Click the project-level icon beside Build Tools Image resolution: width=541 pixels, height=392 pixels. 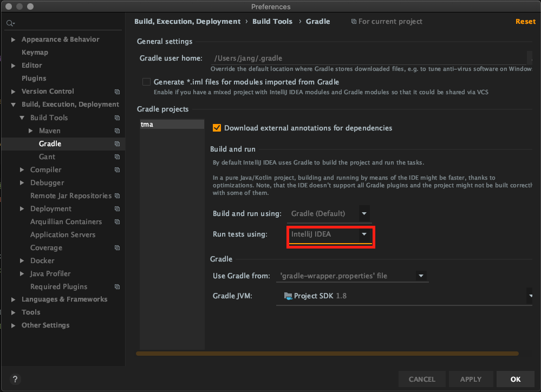(118, 118)
